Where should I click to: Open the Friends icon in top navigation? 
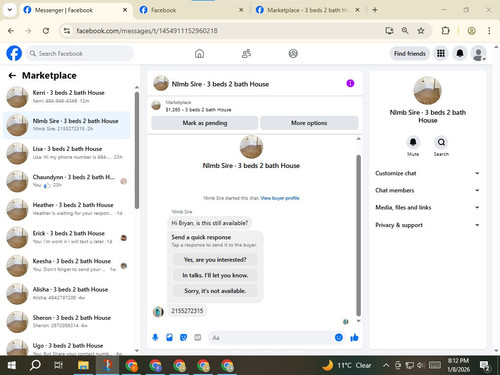[246, 53]
